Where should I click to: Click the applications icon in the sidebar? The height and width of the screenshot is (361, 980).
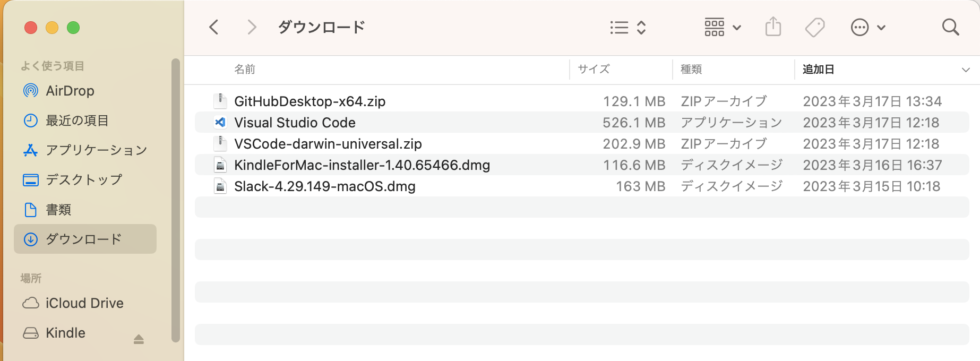[x=31, y=150]
